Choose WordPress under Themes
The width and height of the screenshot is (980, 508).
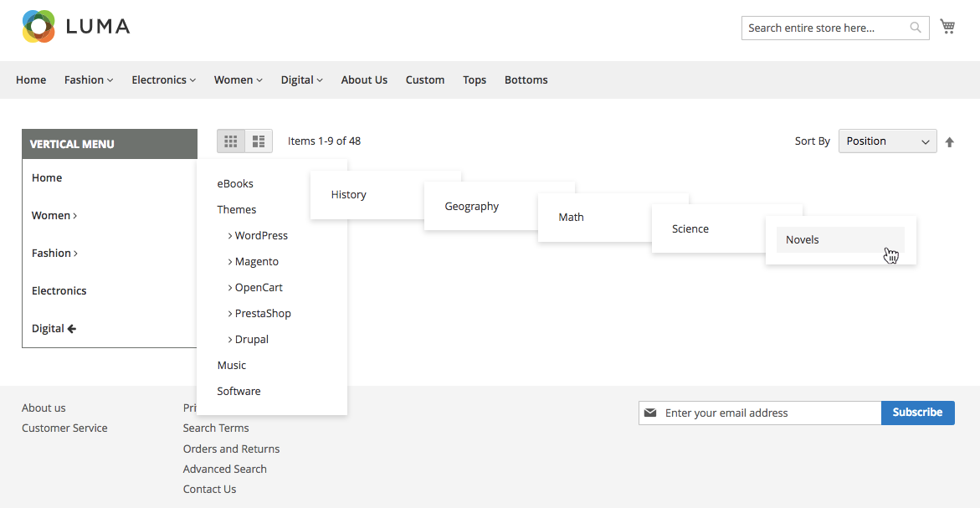tap(258, 235)
